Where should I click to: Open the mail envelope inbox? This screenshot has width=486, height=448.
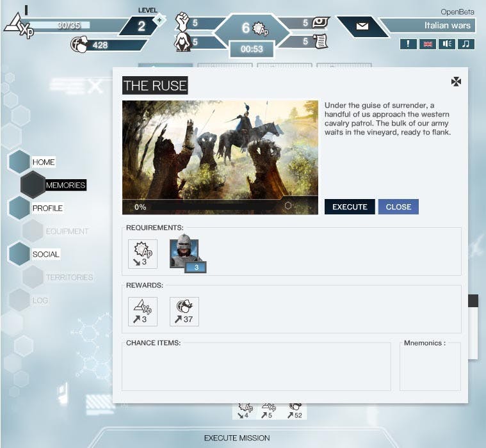[362, 26]
